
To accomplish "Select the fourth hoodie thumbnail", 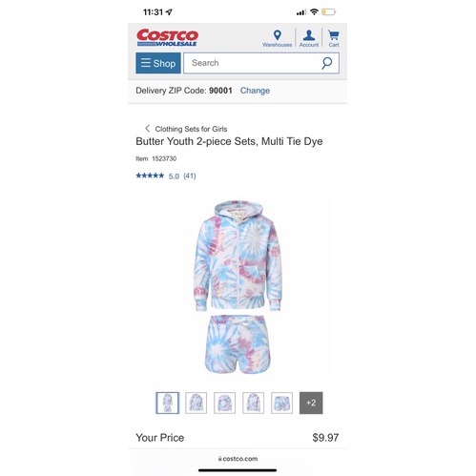I will 253,403.
